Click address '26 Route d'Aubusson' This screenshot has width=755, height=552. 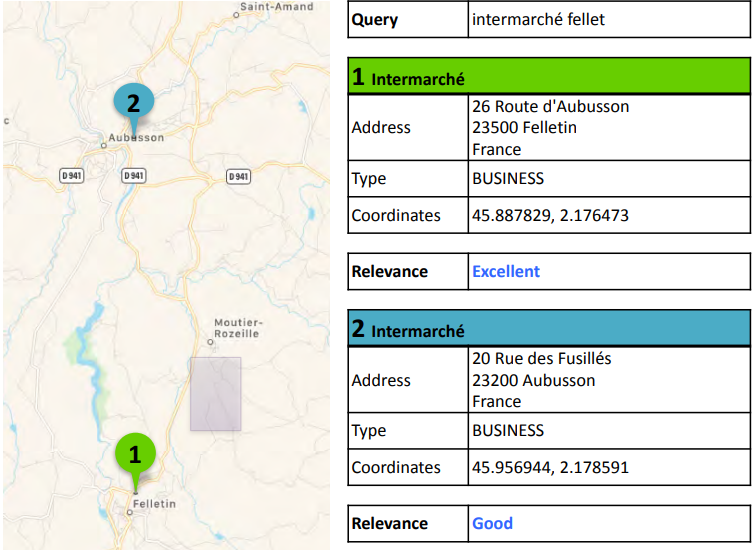pyautogui.click(x=550, y=106)
